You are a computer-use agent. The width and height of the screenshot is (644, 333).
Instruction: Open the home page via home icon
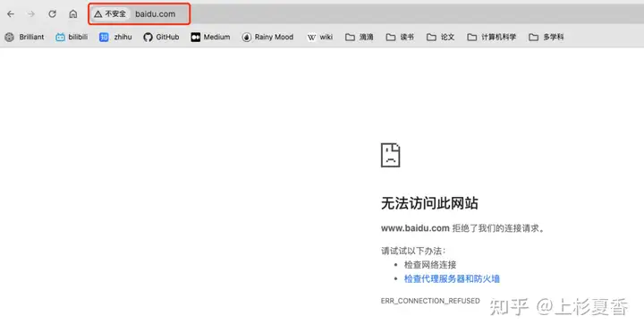(x=73, y=14)
